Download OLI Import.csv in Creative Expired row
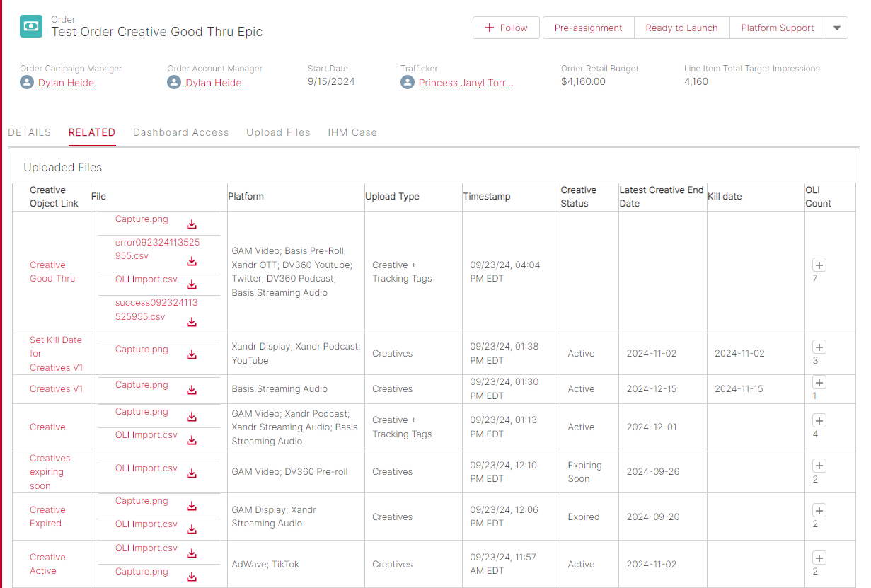This screenshot has width=871, height=588. click(192, 529)
